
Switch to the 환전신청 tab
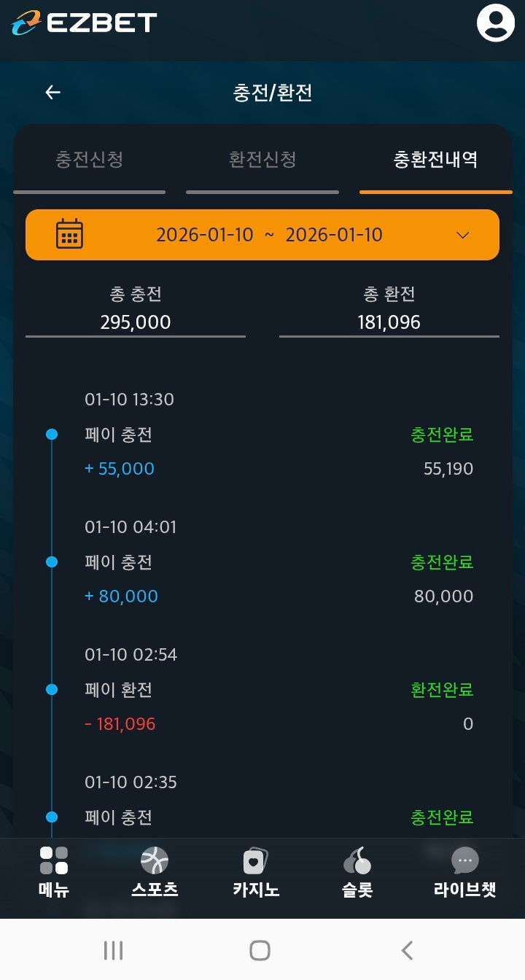(x=262, y=160)
